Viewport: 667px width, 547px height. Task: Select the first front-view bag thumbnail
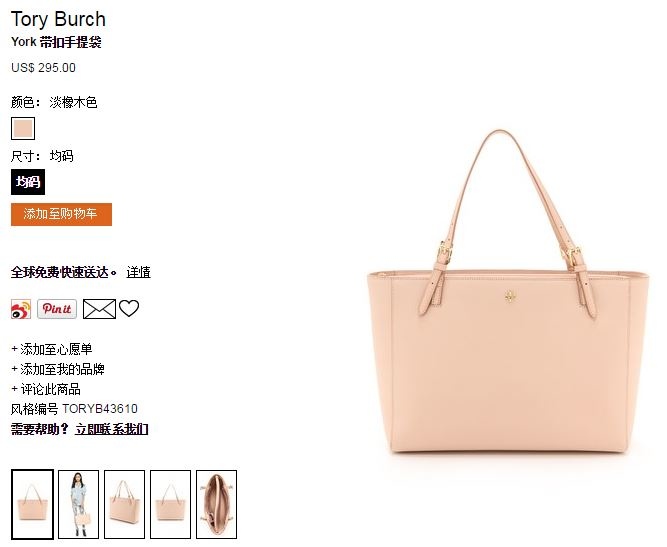tap(32, 504)
